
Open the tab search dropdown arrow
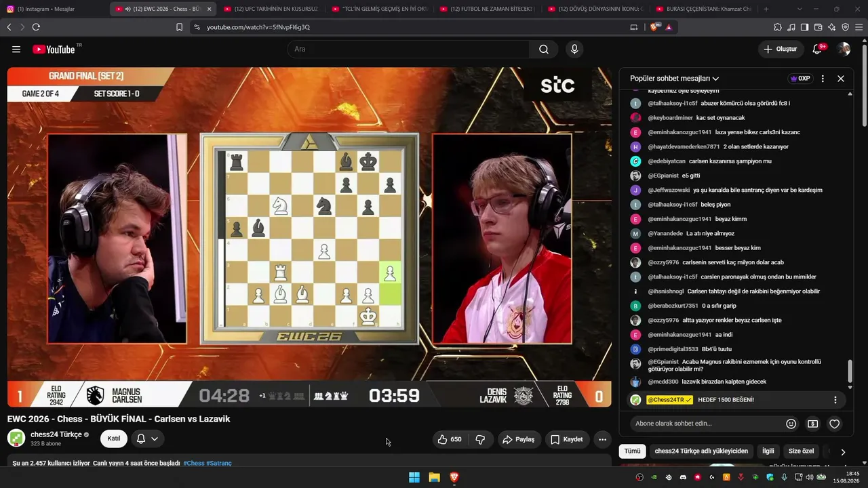800,9
